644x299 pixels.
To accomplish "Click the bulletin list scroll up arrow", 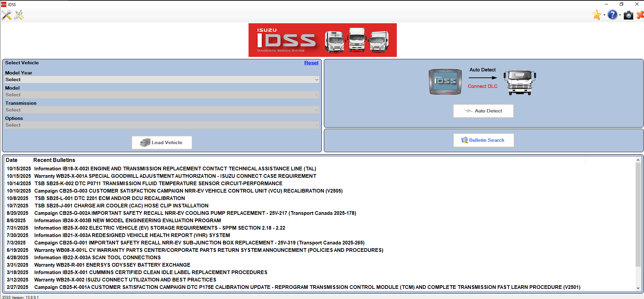I will pos(638,160).
